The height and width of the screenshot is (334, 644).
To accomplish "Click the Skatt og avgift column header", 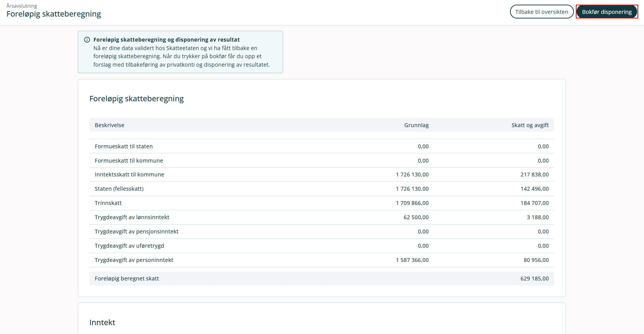I will click(530, 125).
